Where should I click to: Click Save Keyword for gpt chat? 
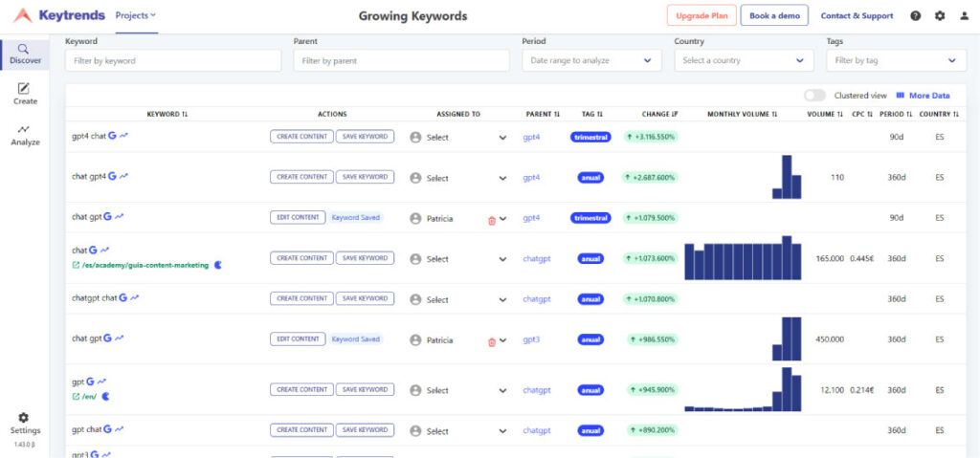tap(365, 430)
